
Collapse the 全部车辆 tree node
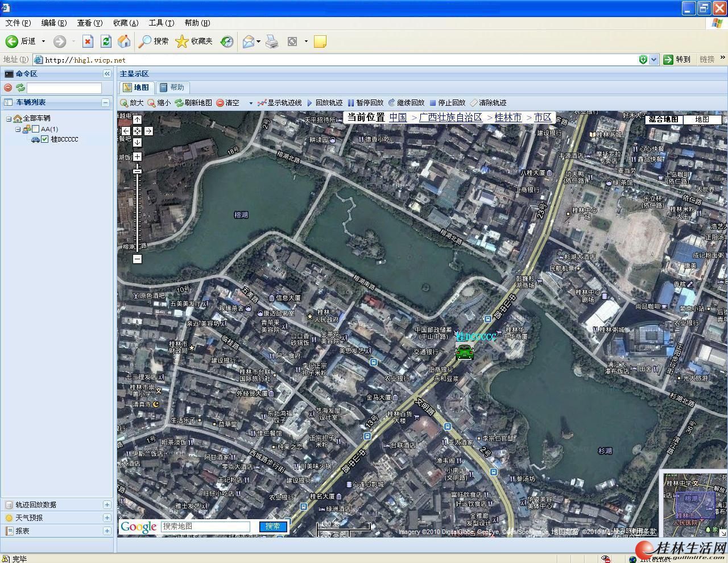coord(9,119)
